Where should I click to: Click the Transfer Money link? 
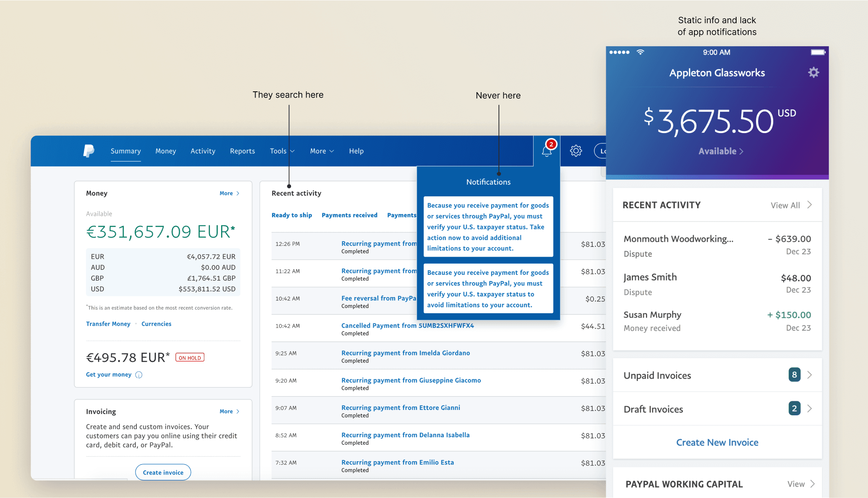108,324
